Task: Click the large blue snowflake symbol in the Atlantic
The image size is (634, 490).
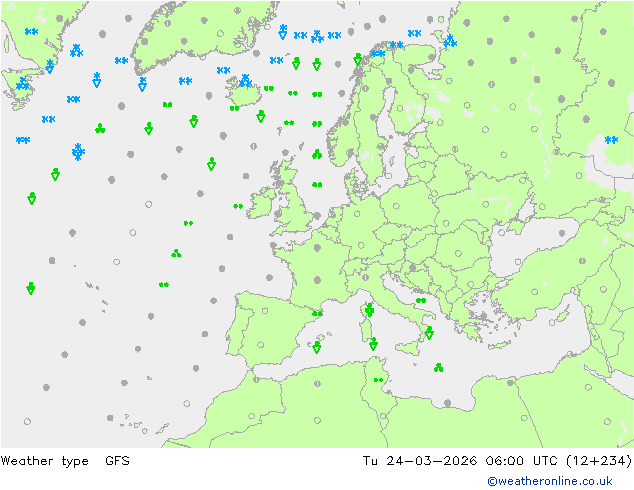Action: pyautogui.click(x=78, y=152)
